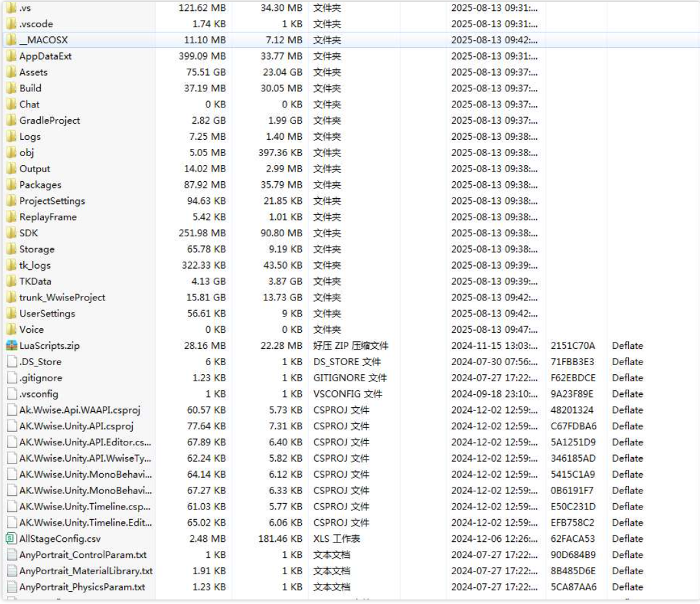Click the AnyPortrait_ControlParam.txt text file icon
The width and height of the screenshot is (700, 604).
tap(11, 555)
